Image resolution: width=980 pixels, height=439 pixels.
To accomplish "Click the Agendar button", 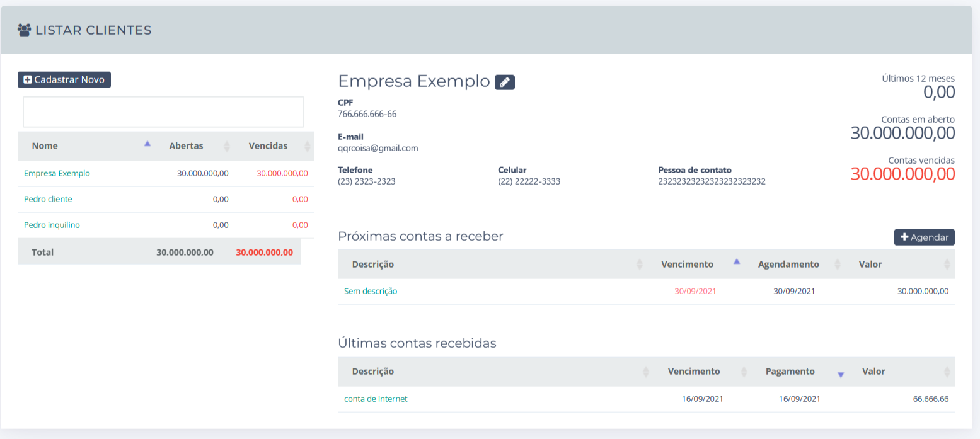I will [x=924, y=237].
